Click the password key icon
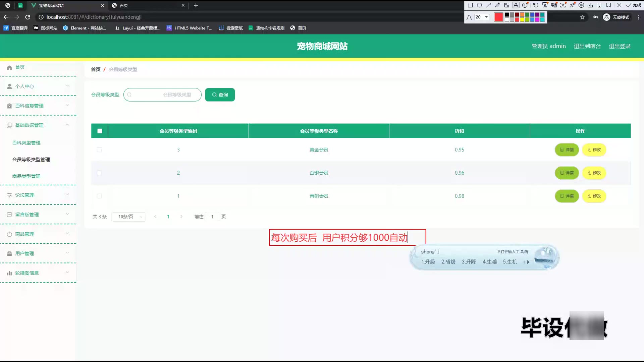The height and width of the screenshot is (362, 644). pos(596,17)
